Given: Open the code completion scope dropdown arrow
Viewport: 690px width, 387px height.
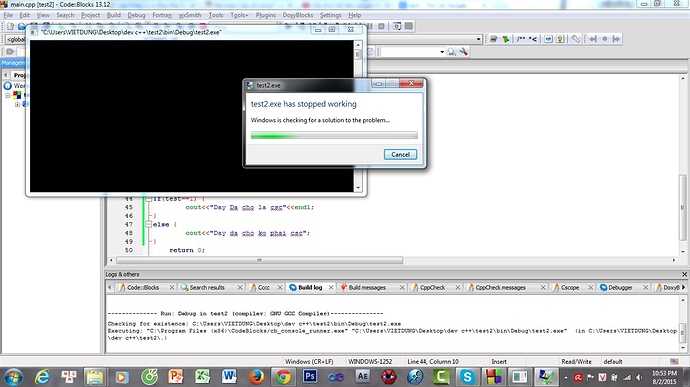Looking at the screenshot, I should (x=478, y=39).
